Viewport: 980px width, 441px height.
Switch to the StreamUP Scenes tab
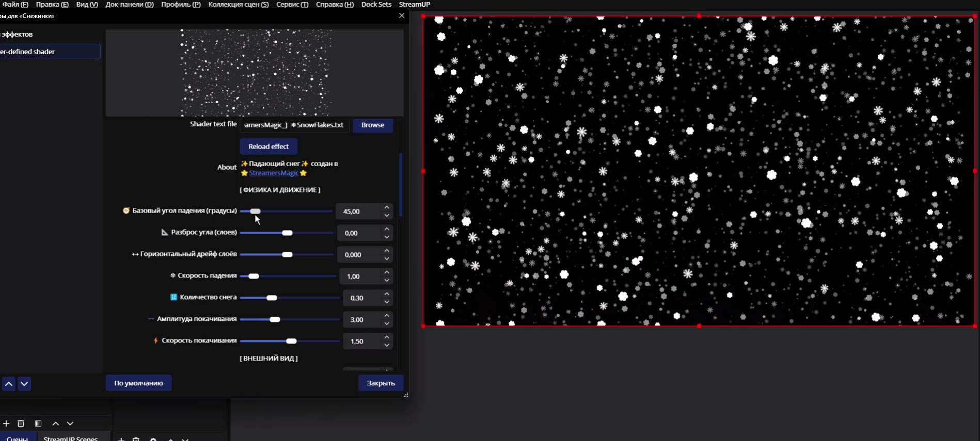(x=71, y=438)
